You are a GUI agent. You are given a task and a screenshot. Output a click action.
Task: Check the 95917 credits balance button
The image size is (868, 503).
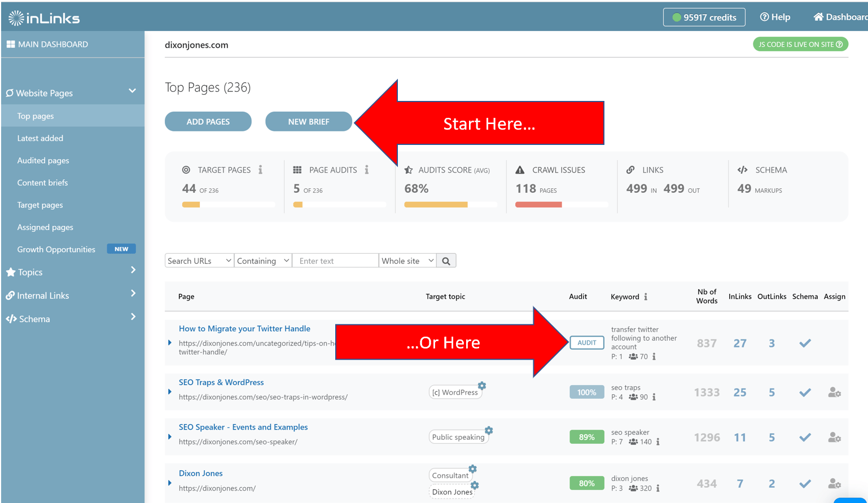(704, 17)
